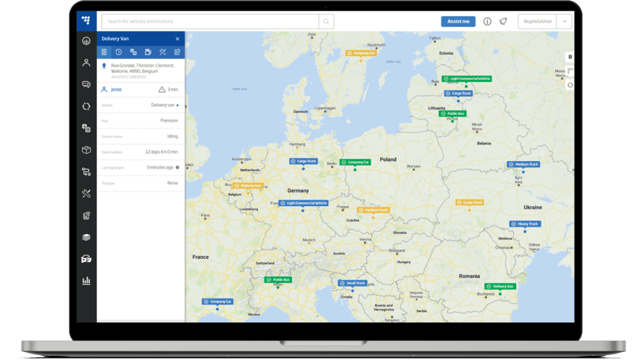
Task: Click the layers stack icon in sidebar
Action: pyautogui.click(x=86, y=237)
